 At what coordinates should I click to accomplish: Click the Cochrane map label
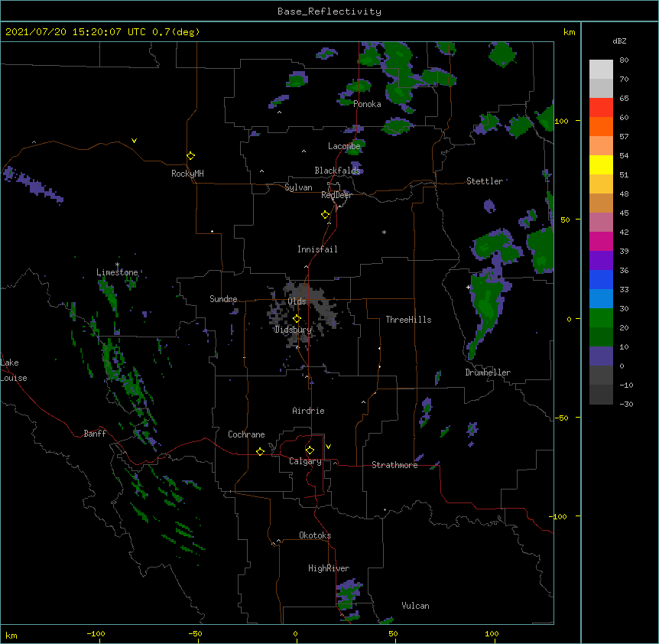point(246,434)
